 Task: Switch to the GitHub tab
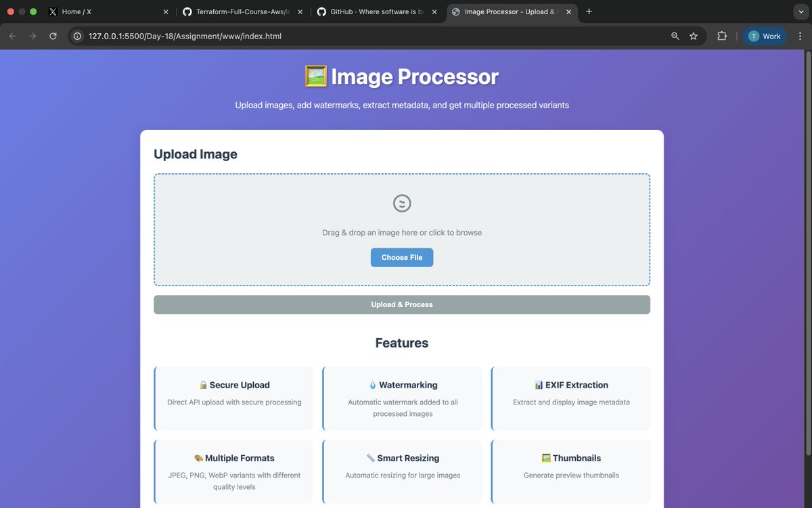coord(377,11)
